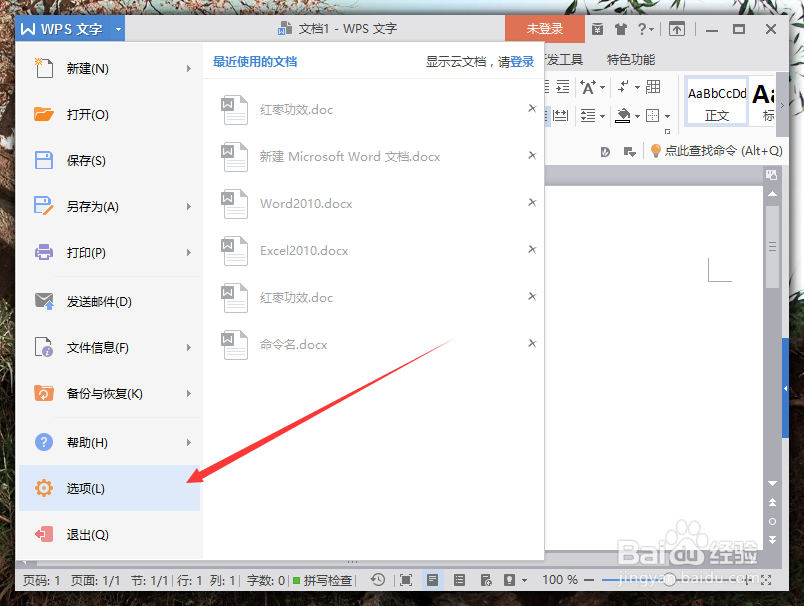The height and width of the screenshot is (606, 804).
Task: Click the 未登录 account button
Action: [x=545, y=29]
